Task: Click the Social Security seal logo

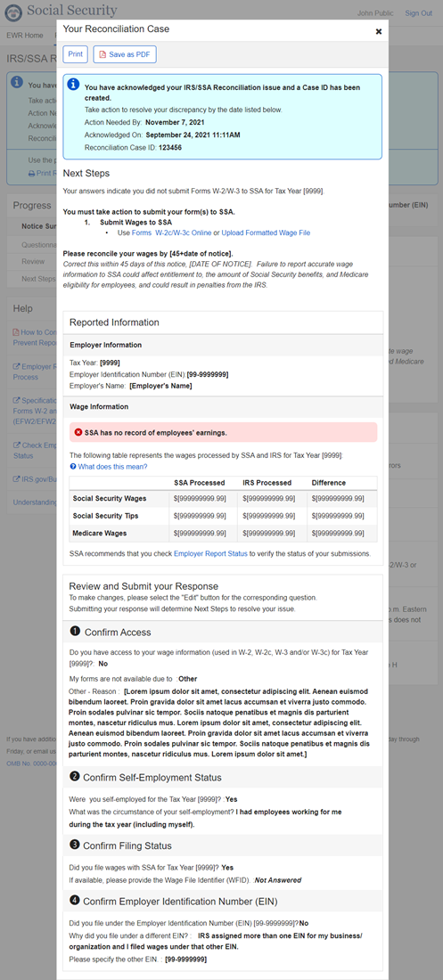Action: click(x=13, y=11)
